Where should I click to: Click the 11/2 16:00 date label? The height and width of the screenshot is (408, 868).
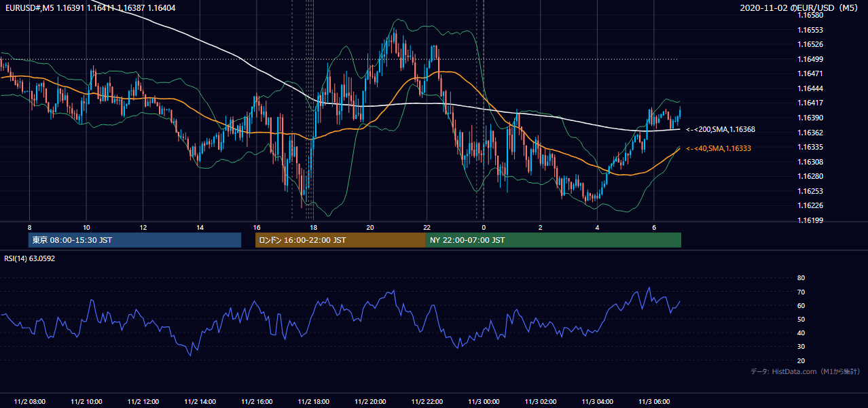(x=257, y=402)
